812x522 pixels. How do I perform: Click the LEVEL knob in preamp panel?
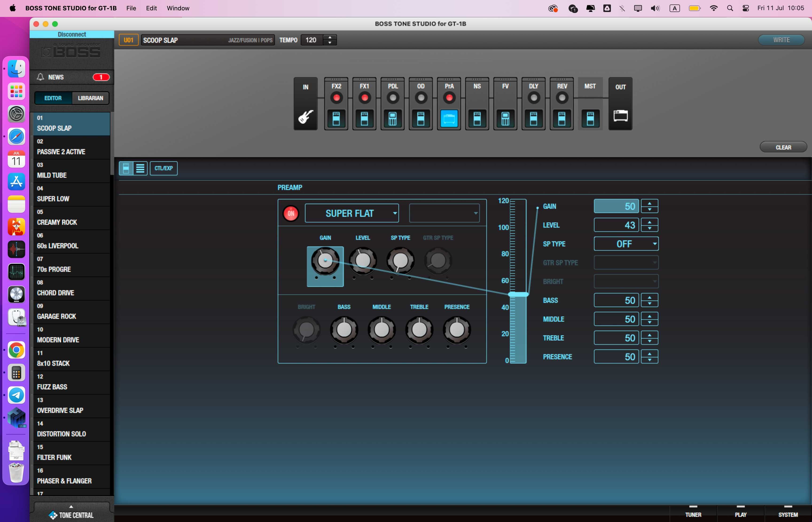pos(363,261)
